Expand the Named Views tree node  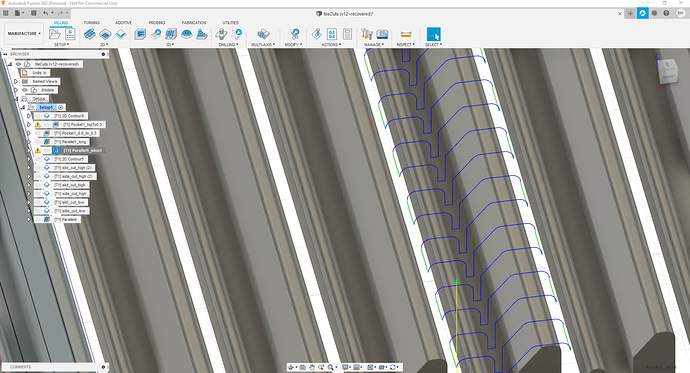click(16, 81)
